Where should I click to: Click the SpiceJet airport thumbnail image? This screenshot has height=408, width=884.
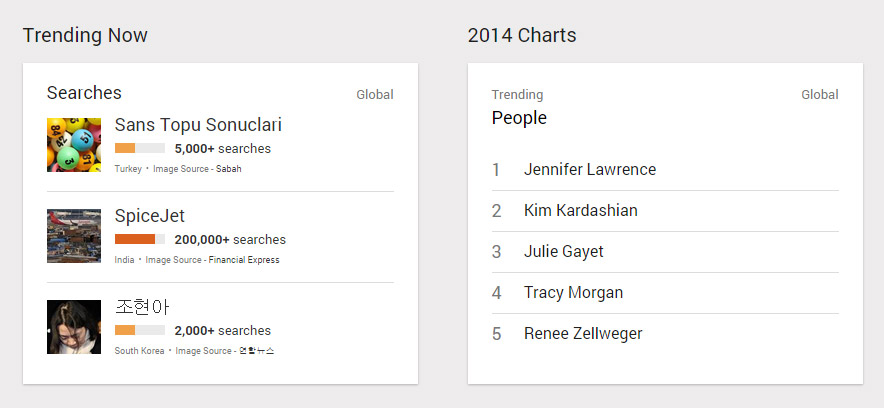point(74,236)
